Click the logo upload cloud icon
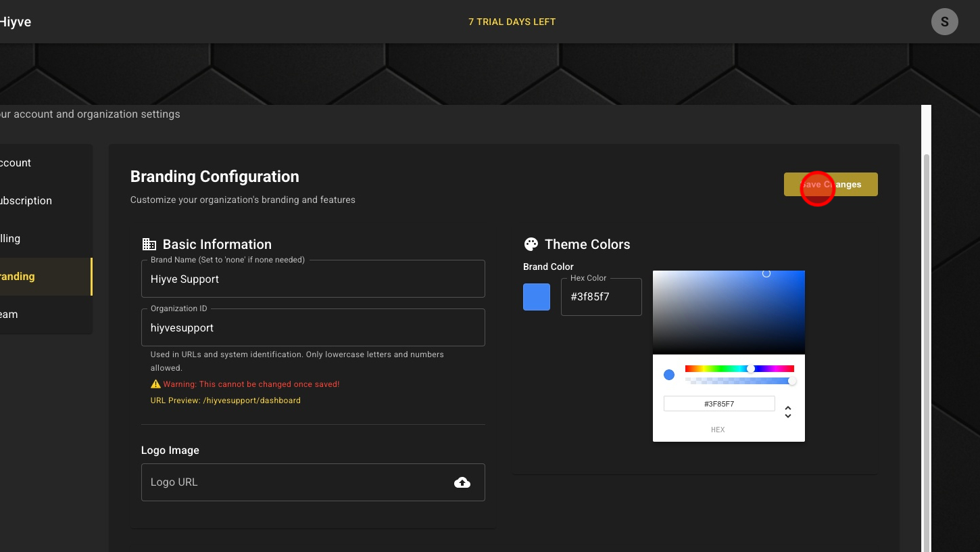980x552 pixels. click(x=462, y=482)
